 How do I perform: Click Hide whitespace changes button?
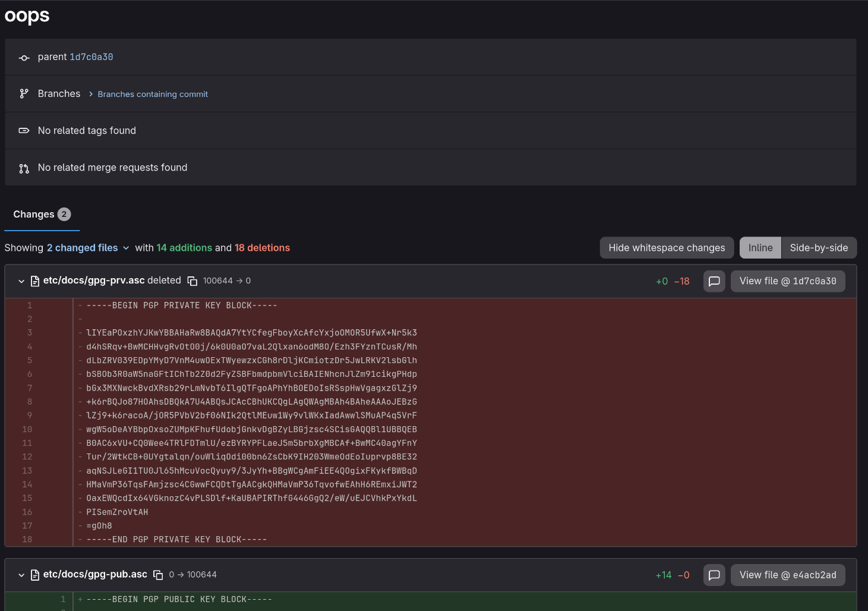click(x=667, y=248)
